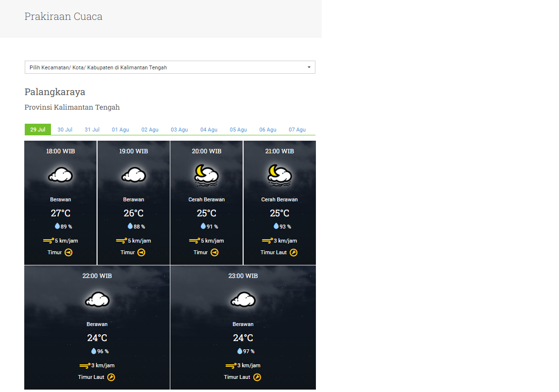Select the 29 Jul tab

(38, 130)
